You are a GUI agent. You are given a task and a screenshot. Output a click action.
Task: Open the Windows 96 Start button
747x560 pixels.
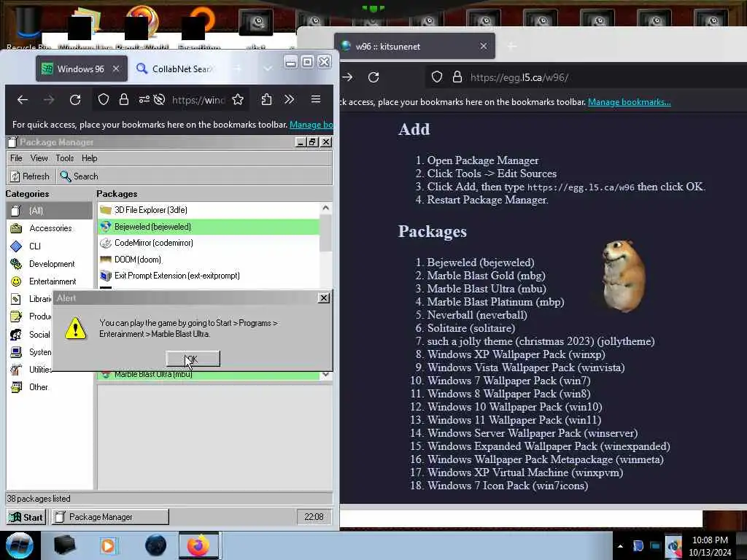27,517
